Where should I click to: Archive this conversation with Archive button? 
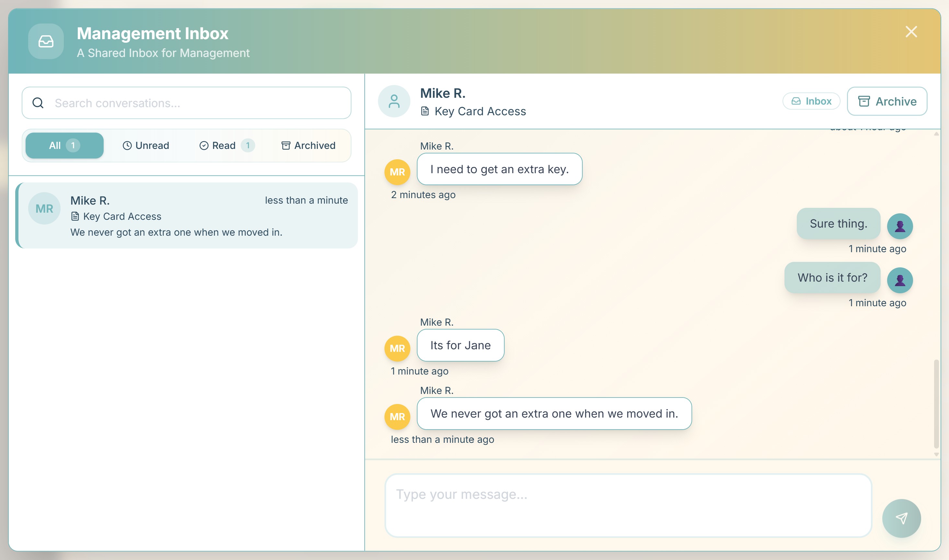click(x=887, y=101)
